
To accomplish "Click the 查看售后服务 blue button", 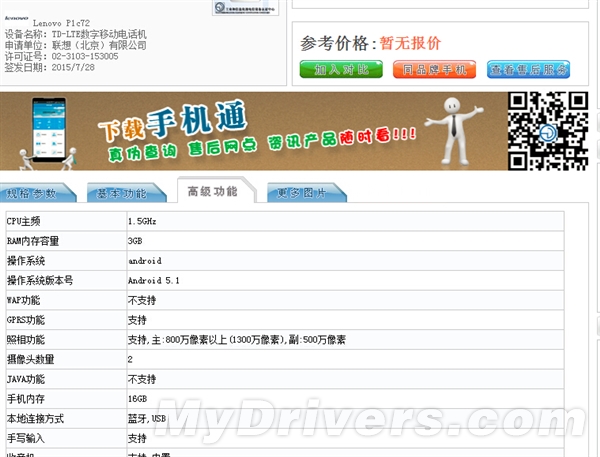I will tap(528, 69).
